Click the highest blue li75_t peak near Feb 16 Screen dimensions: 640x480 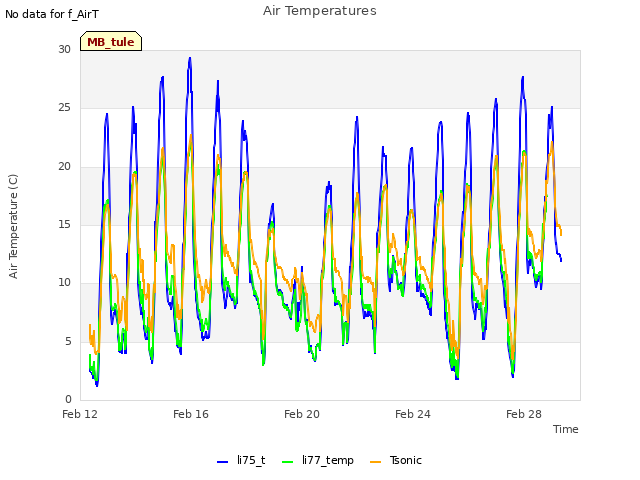click(190, 59)
